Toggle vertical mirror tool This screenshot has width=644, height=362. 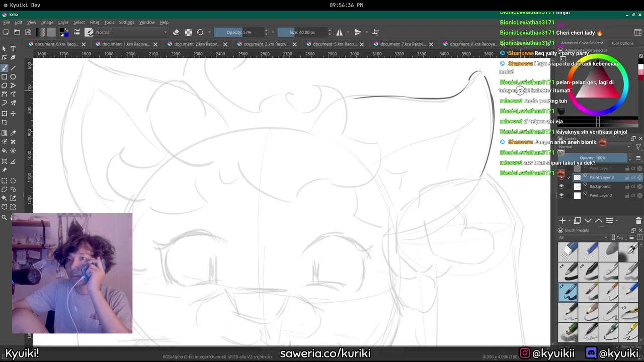click(358, 32)
